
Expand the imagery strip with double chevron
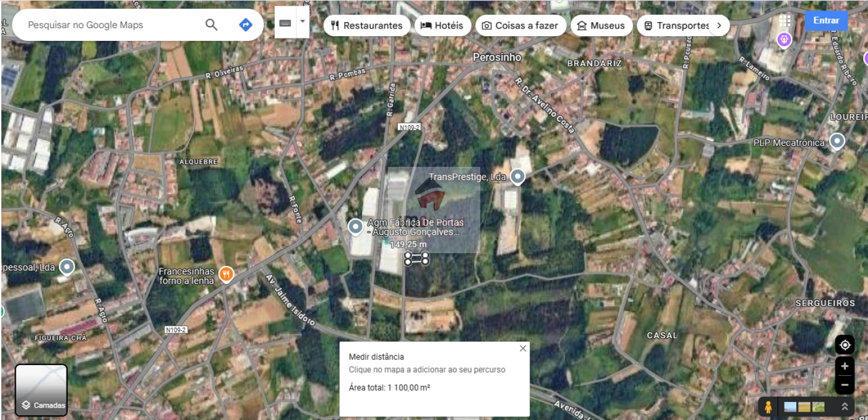click(844, 407)
